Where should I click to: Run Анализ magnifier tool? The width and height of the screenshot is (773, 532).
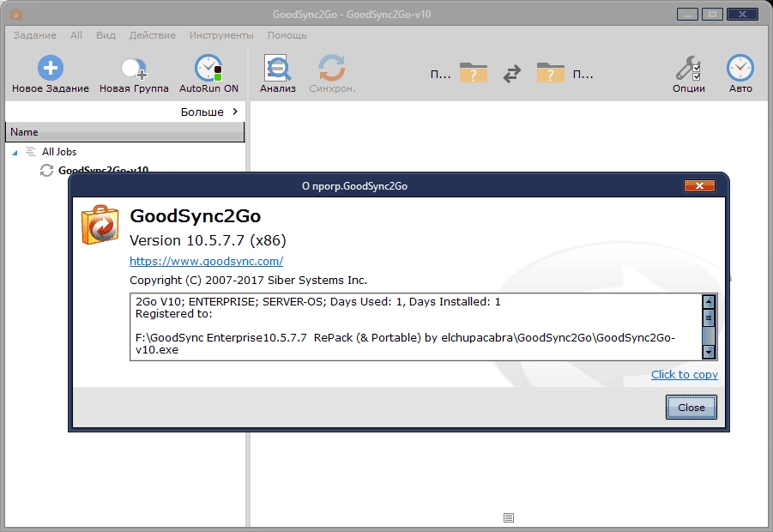(278, 68)
